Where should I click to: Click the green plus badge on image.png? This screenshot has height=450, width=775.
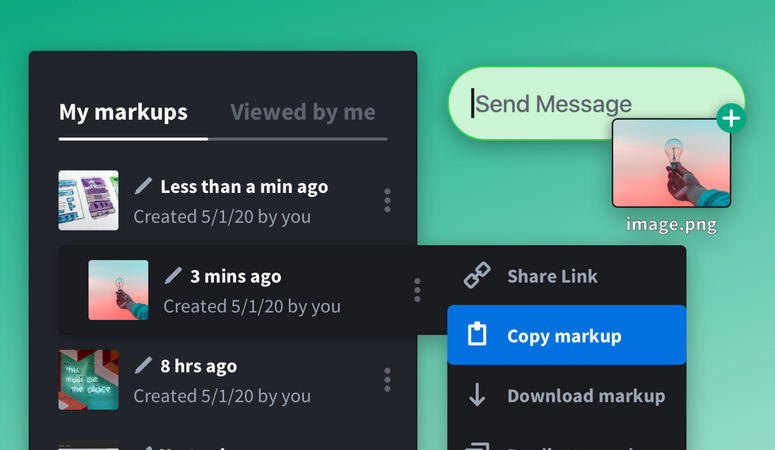point(731,118)
